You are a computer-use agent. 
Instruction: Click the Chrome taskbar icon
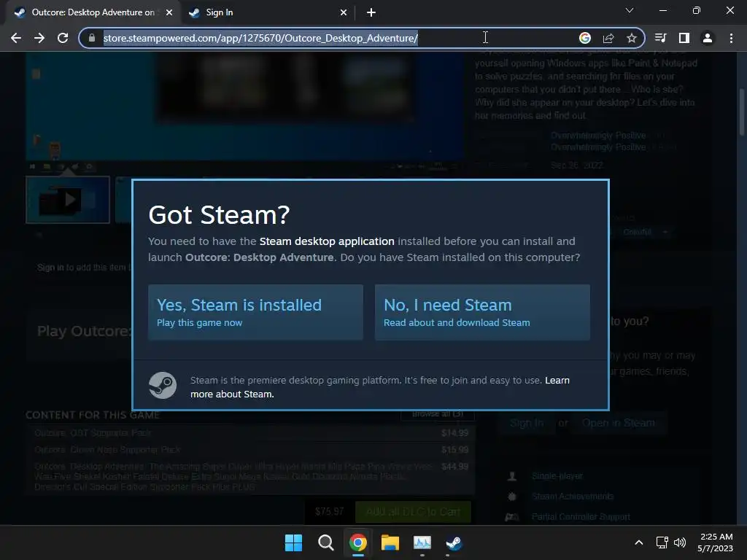[357, 542]
